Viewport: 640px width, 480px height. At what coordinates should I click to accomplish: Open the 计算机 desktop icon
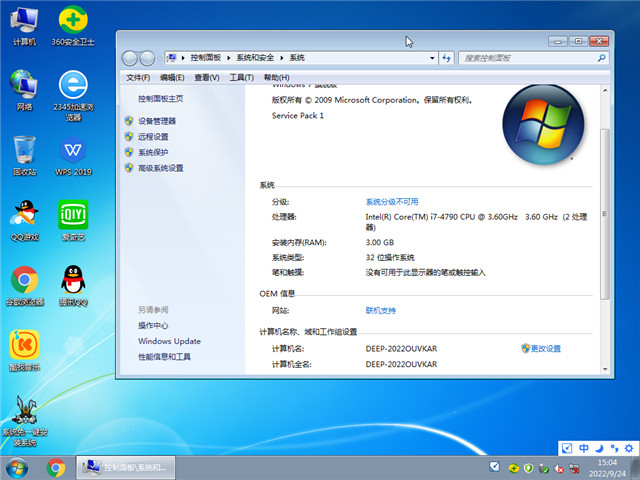coord(24,26)
